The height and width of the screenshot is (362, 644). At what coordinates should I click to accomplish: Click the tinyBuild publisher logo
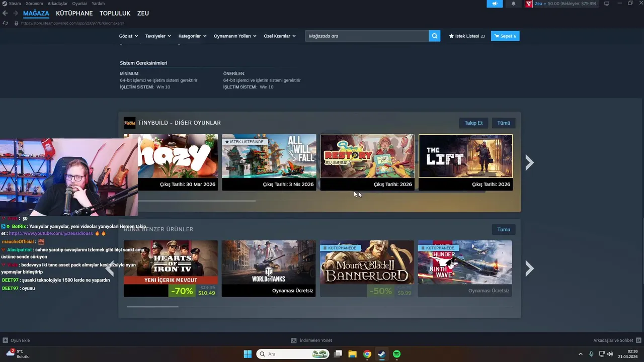click(x=129, y=123)
